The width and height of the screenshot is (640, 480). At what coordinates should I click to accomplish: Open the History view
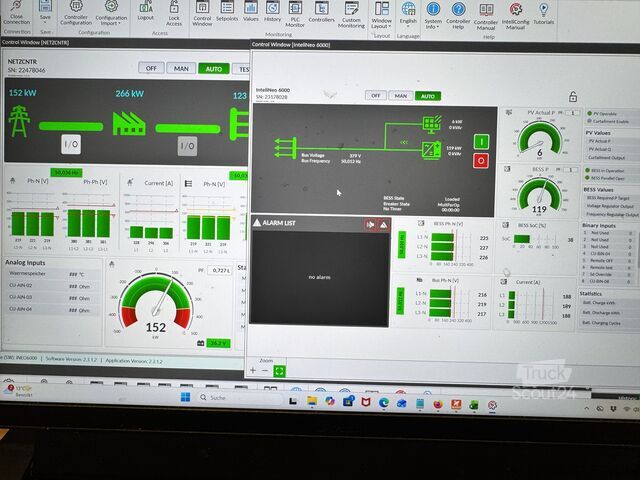[272, 11]
